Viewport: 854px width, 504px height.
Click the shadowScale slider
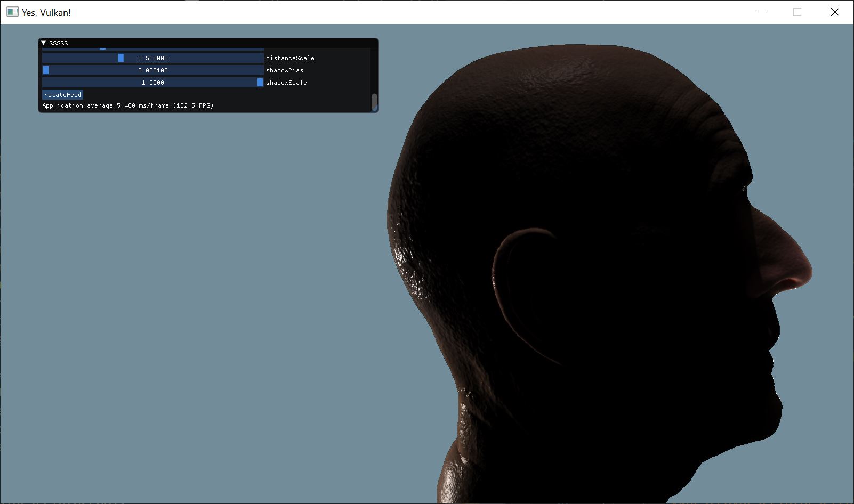click(x=153, y=83)
